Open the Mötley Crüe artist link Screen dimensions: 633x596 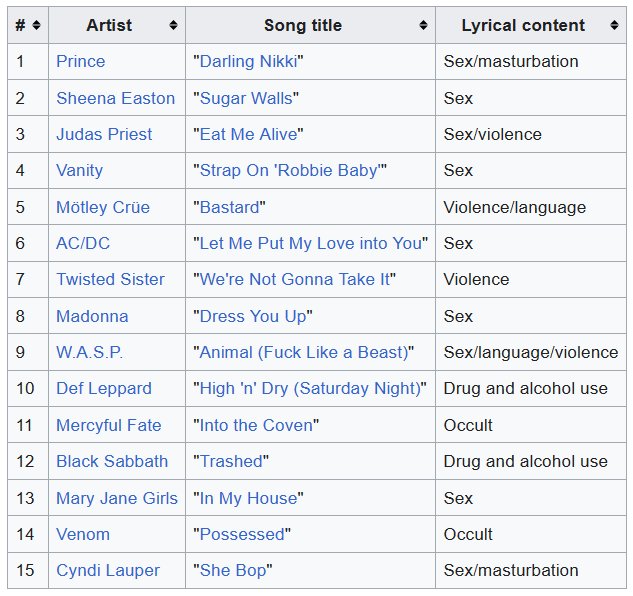(x=103, y=207)
